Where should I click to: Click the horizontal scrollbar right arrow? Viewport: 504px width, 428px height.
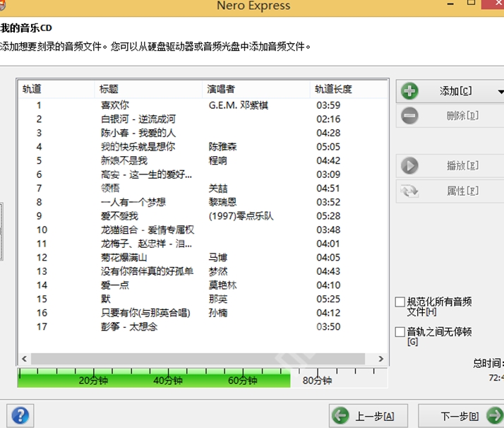pyautogui.click(x=381, y=359)
